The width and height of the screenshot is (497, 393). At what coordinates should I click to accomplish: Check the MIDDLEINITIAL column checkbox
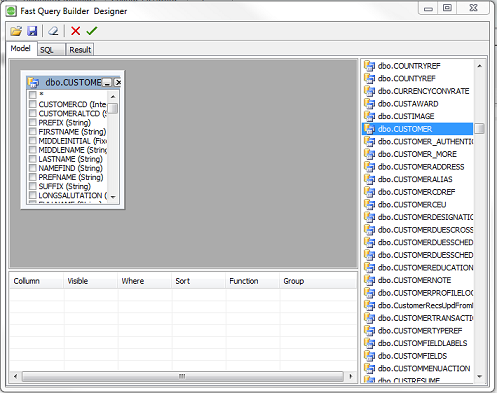pos(33,141)
